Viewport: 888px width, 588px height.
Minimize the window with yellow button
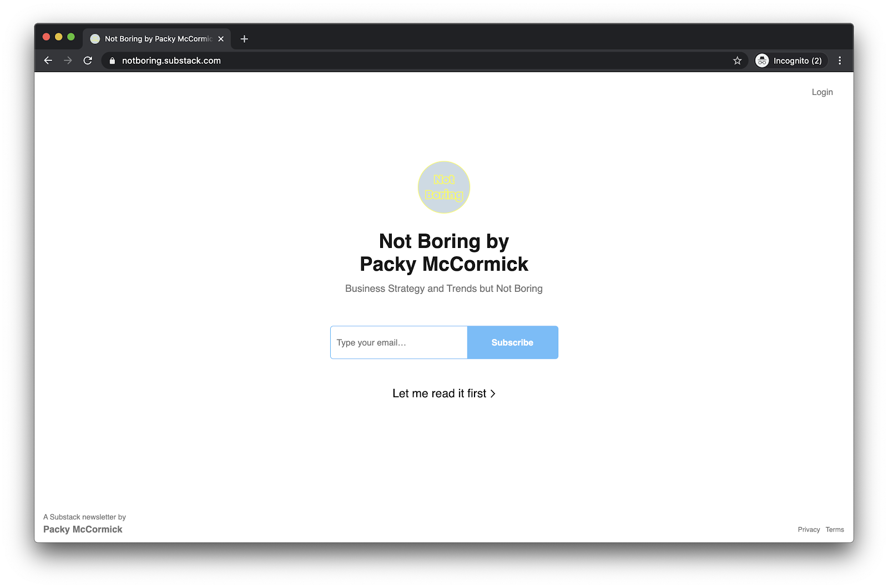click(59, 37)
